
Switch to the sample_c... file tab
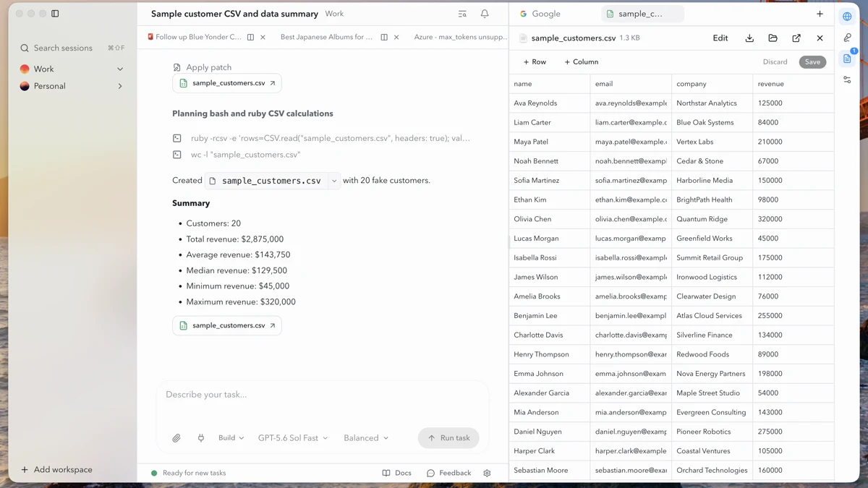pos(643,14)
